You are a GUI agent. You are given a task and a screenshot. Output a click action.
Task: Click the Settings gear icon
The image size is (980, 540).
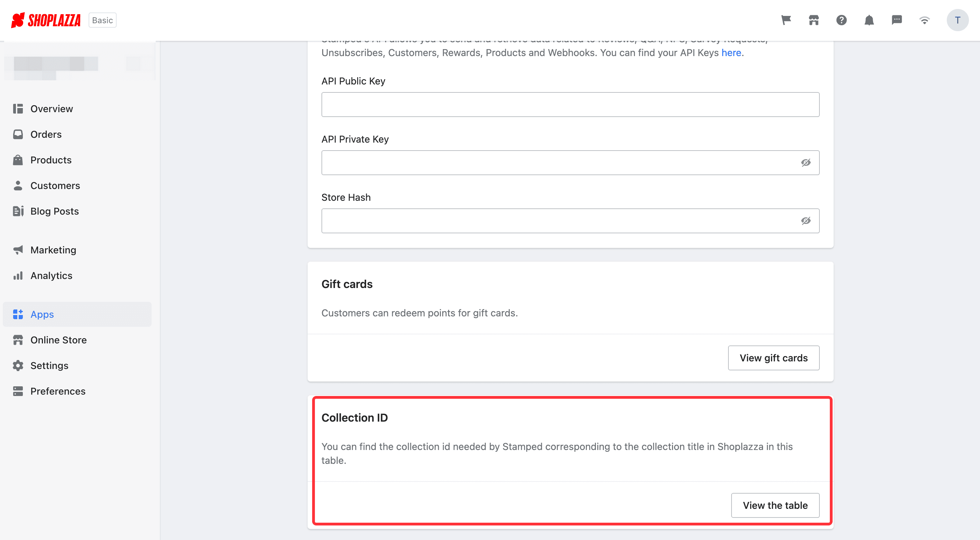pyautogui.click(x=18, y=366)
